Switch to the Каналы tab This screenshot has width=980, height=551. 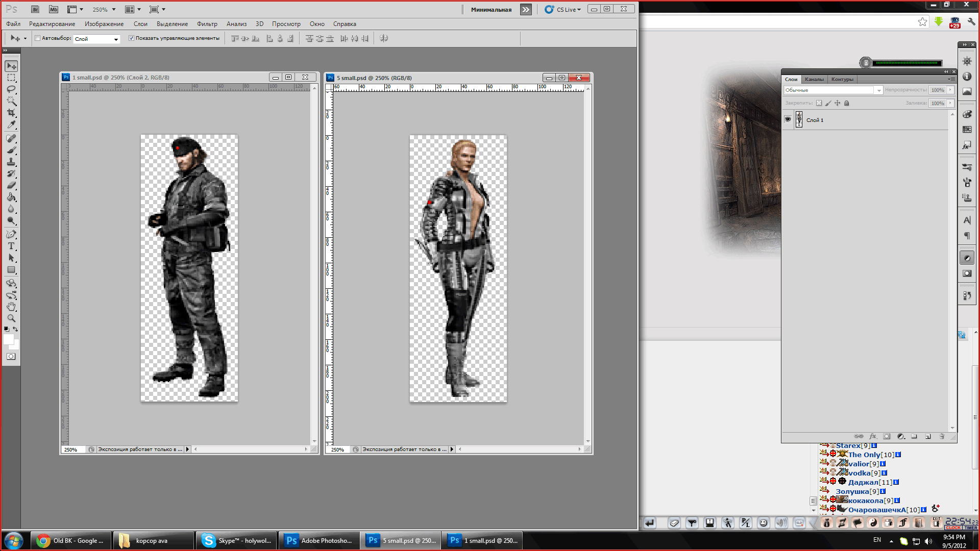814,79
